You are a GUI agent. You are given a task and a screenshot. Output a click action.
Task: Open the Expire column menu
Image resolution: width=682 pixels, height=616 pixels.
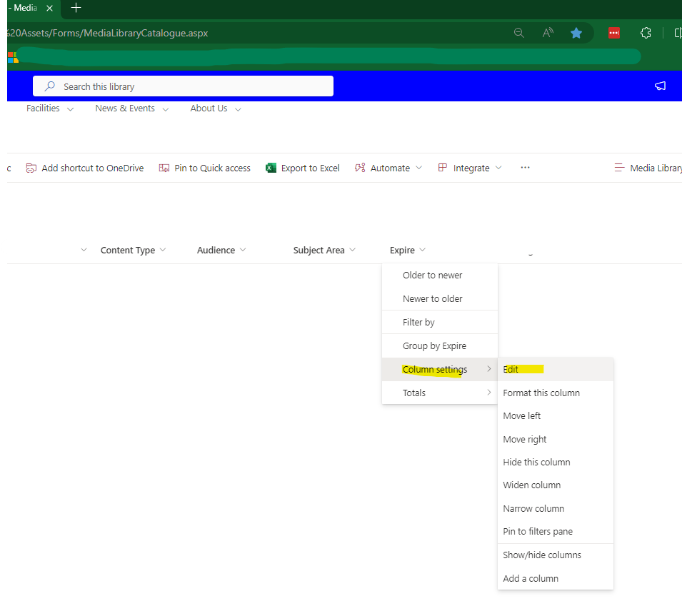pos(408,250)
